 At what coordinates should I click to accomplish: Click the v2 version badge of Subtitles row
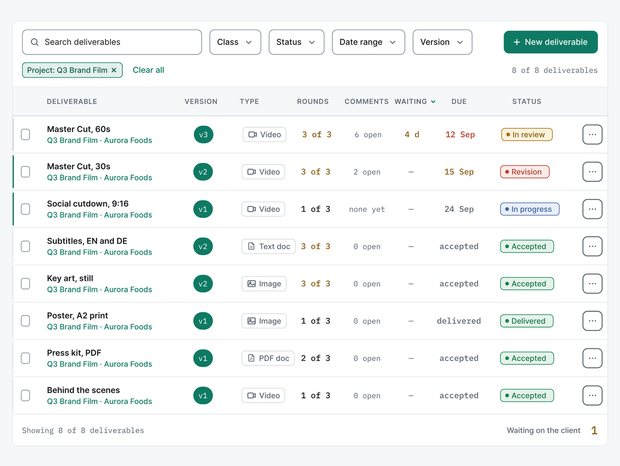click(203, 246)
